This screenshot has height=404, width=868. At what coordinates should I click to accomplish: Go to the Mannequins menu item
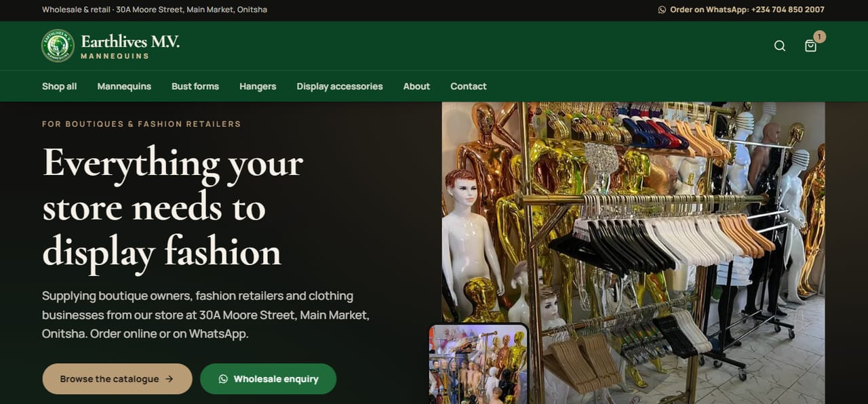[x=124, y=86]
